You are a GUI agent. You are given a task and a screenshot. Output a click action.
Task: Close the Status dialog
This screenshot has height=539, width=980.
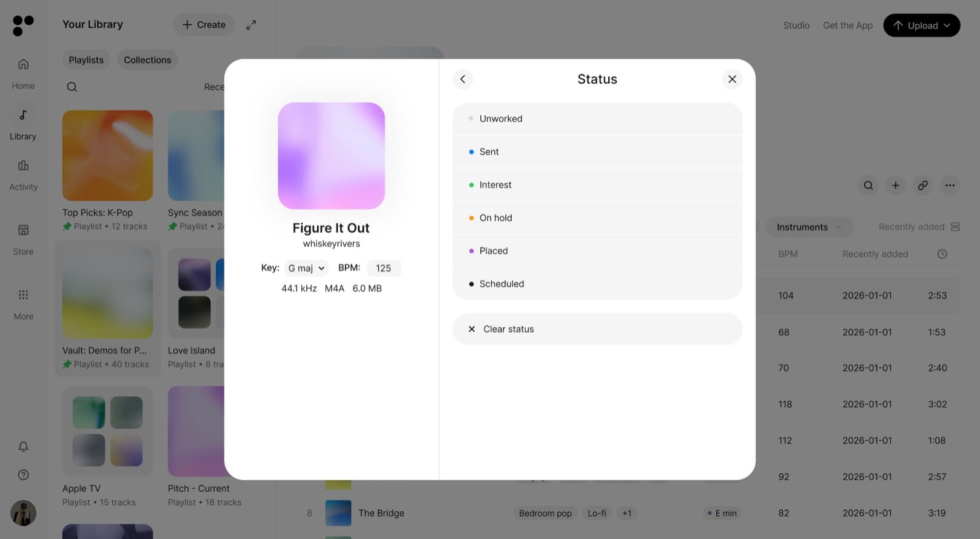pos(732,79)
